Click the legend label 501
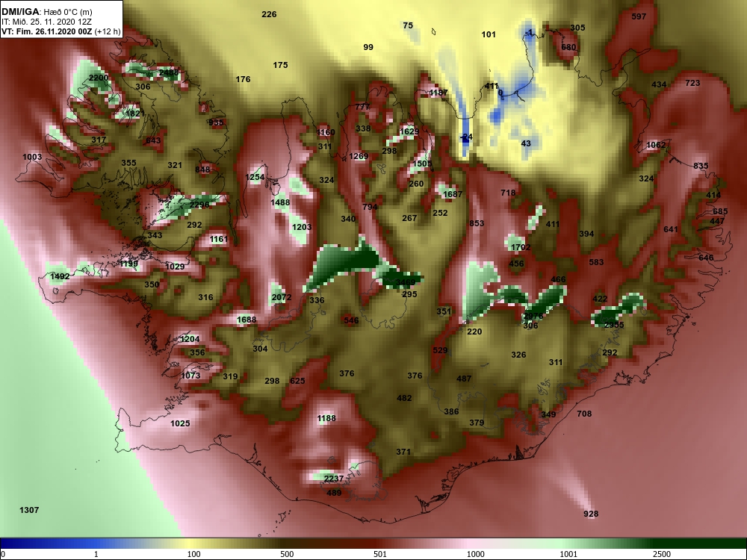The image size is (747, 560). [x=380, y=554]
